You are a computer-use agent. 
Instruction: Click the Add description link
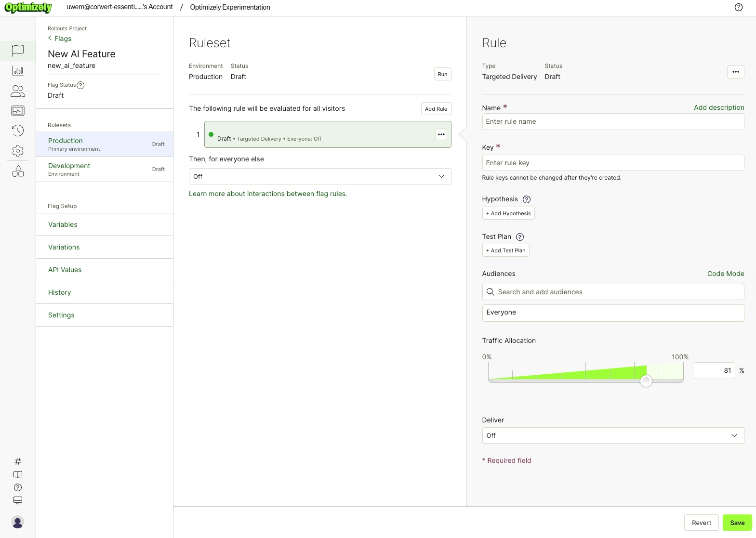pyautogui.click(x=719, y=107)
